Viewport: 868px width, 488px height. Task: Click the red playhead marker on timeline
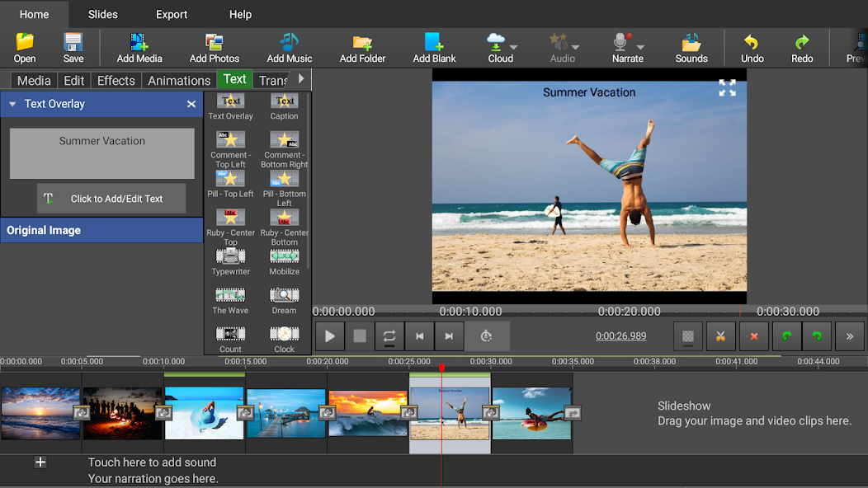(x=441, y=368)
